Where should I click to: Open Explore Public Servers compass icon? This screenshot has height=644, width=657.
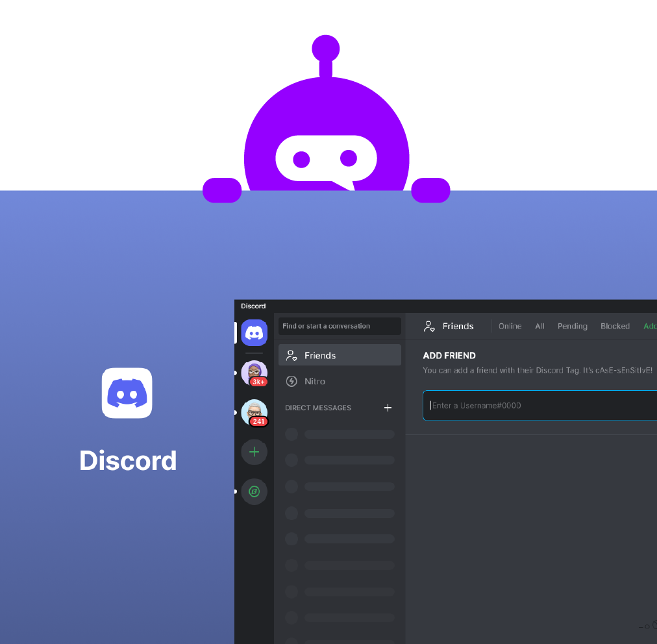point(254,491)
